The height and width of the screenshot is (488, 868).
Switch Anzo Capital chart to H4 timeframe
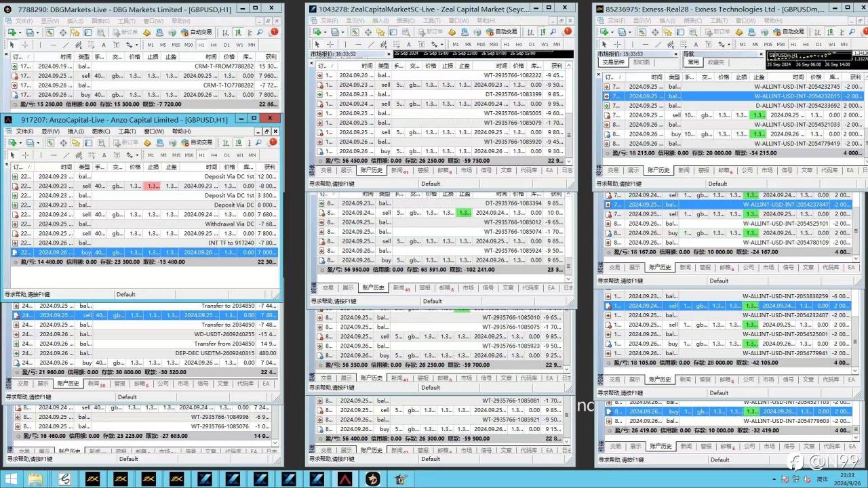coord(214,155)
